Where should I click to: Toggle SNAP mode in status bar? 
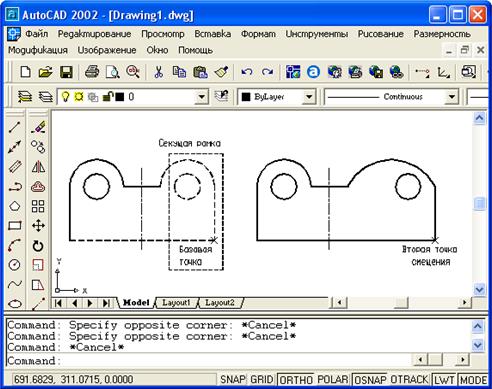233,379
